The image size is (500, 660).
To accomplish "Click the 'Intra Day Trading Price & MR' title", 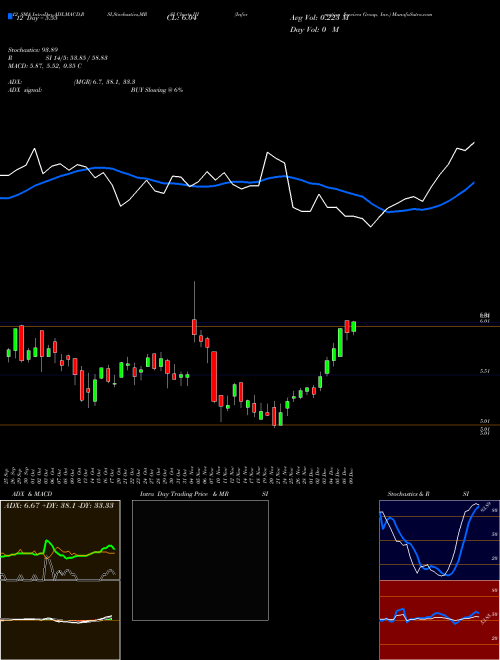I will pyautogui.click(x=184, y=494).
